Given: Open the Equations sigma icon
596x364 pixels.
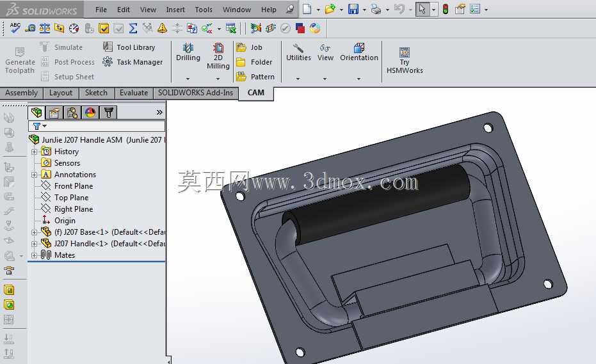Looking at the screenshot, I should click(x=133, y=28).
